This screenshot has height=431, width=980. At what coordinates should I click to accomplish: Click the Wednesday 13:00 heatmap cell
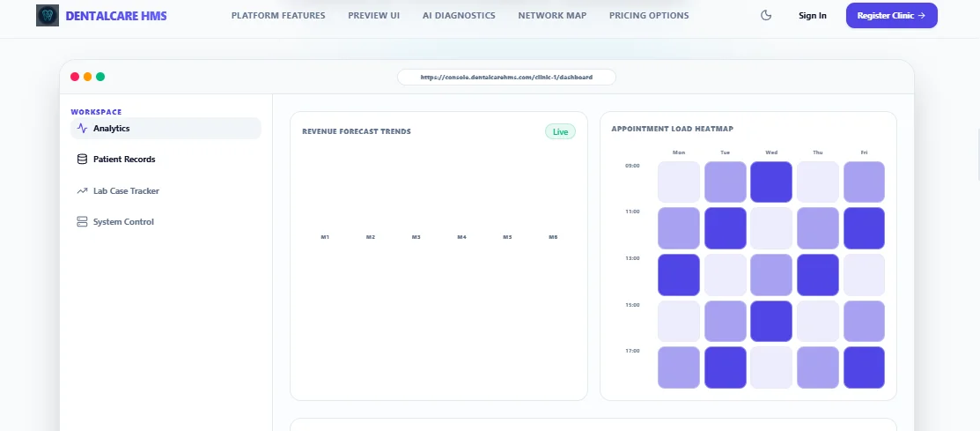coord(771,275)
